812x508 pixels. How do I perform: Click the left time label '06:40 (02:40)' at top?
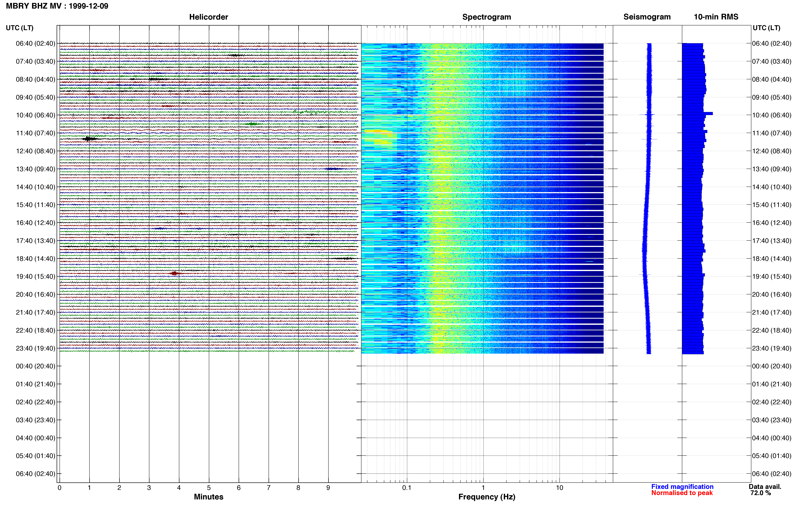(x=36, y=43)
